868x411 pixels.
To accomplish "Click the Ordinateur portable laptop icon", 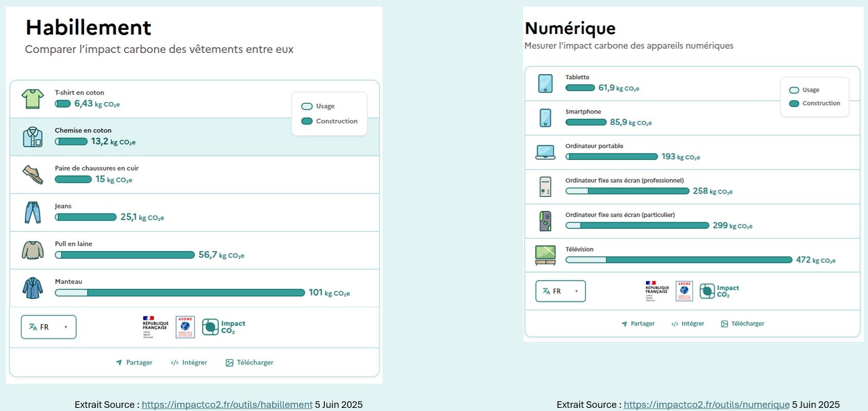I will point(545,152).
